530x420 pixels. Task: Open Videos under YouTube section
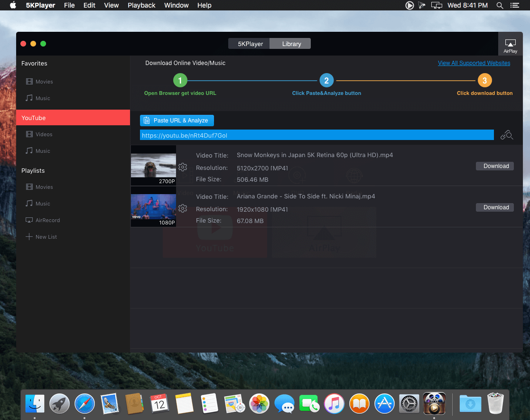[39, 134]
